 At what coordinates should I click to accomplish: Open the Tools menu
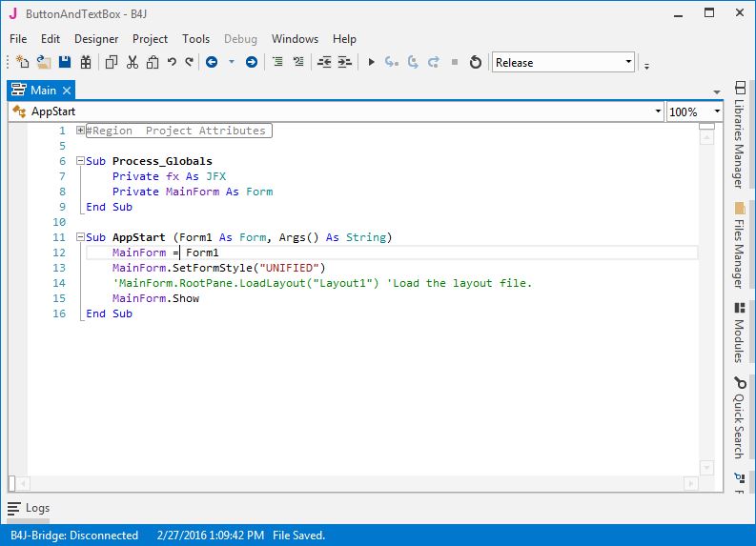pos(195,39)
